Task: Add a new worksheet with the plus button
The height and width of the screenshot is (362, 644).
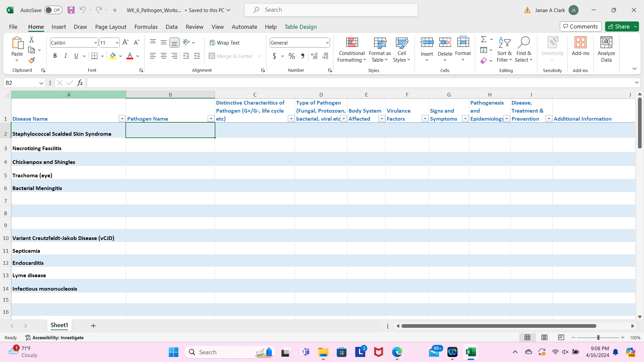Action: click(93, 325)
